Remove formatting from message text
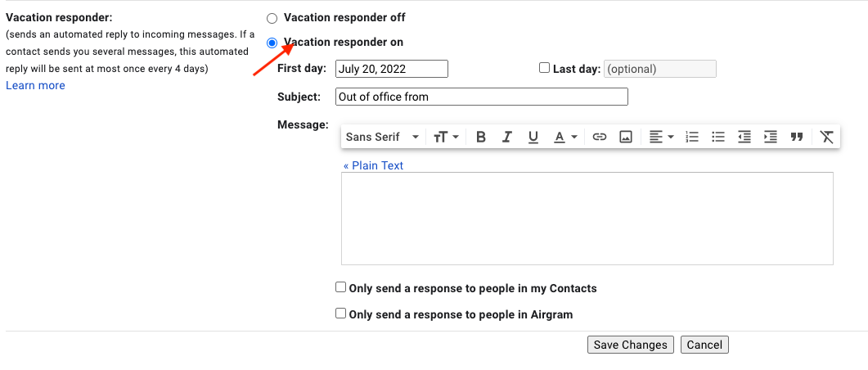This screenshot has width=868, height=370. tap(827, 137)
